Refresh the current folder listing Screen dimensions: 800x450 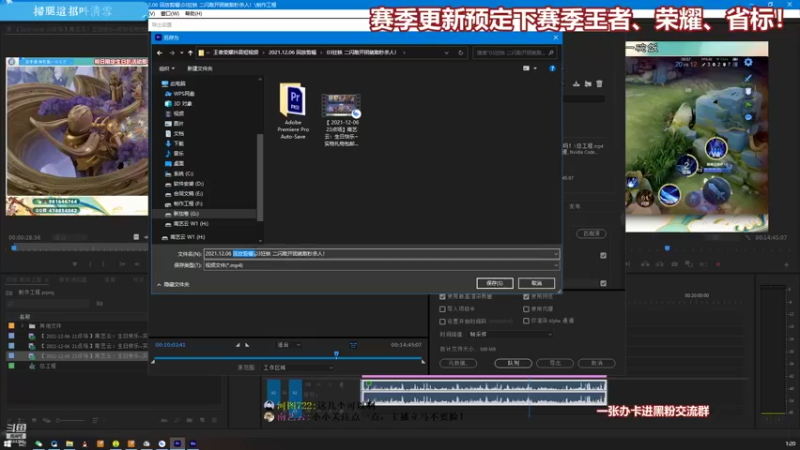[460, 53]
